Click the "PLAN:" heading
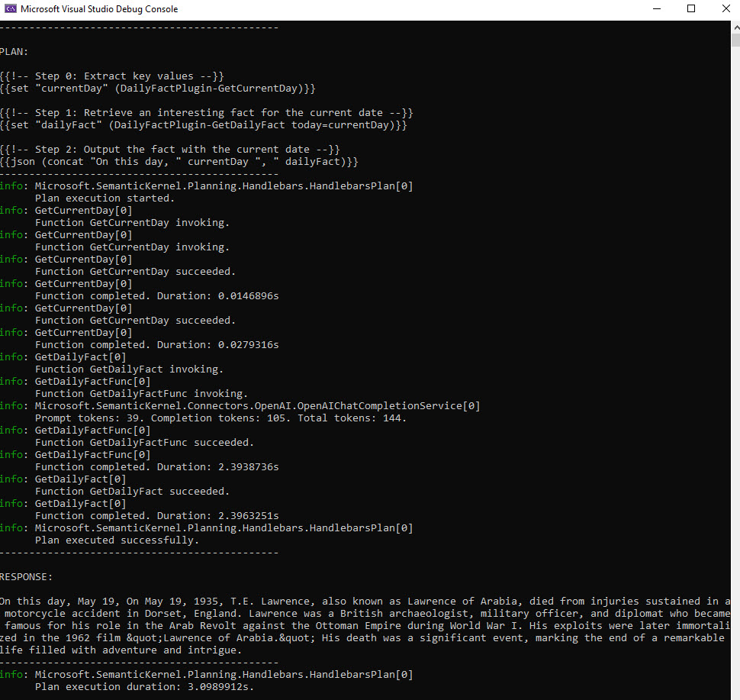This screenshot has height=700, width=740. (14, 52)
